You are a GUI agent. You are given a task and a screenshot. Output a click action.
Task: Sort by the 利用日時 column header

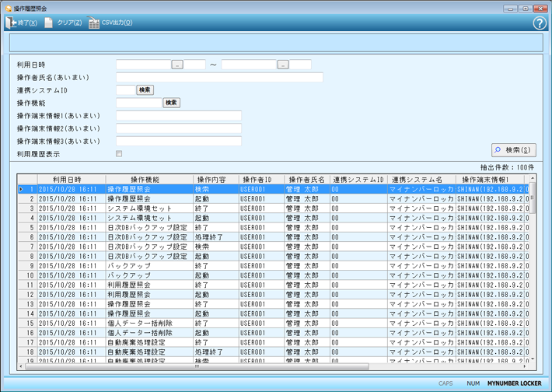pos(67,180)
